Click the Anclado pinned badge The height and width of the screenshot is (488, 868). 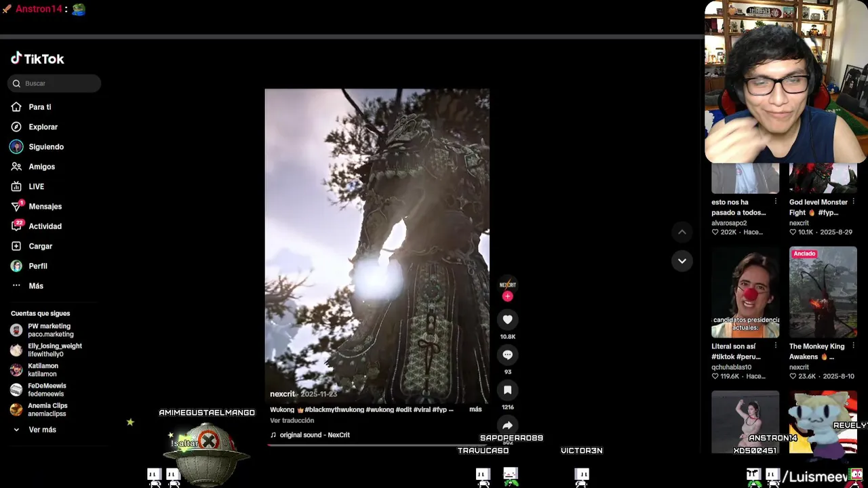click(x=804, y=253)
